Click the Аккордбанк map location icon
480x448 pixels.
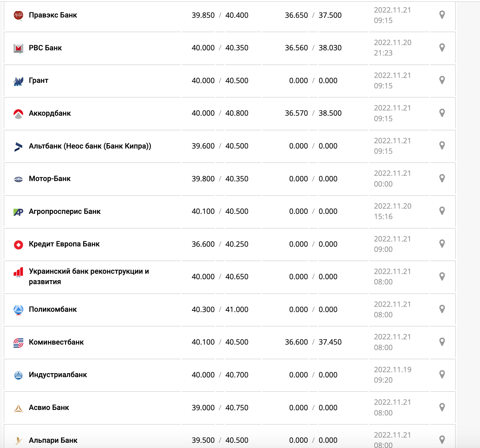point(442,113)
